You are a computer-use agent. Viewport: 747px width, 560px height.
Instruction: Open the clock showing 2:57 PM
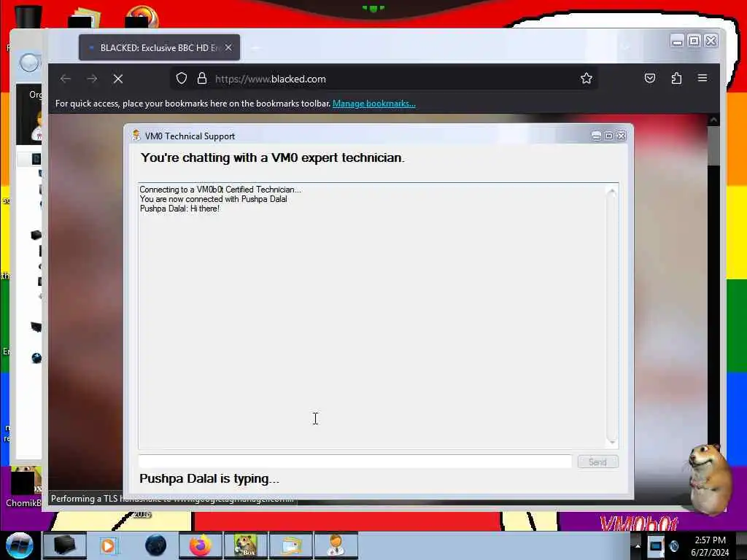tap(710, 546)
